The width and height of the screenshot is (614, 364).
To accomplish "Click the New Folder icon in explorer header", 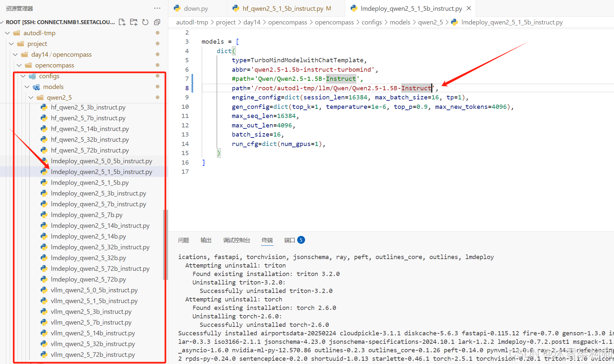I will click(x=134, y=22).
